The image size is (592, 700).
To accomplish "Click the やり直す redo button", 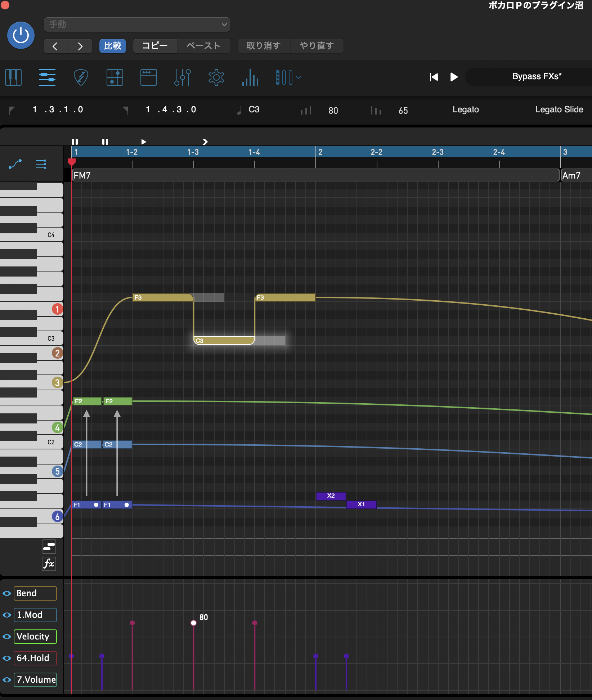I will (317, 46).
